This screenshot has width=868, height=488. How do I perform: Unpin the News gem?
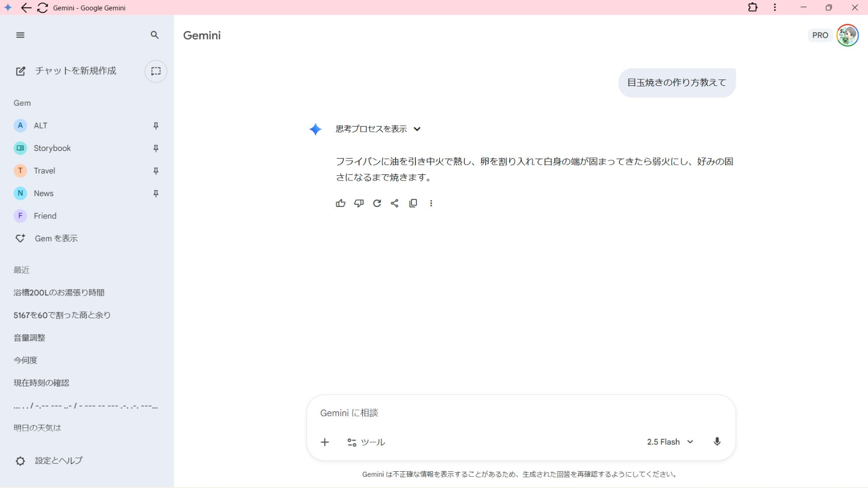click(x=156, y=194)
